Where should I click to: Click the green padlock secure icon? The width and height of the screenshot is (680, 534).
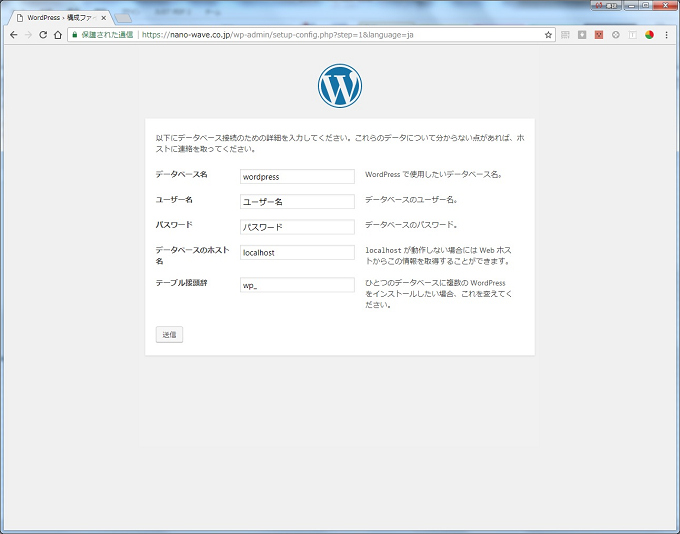tap(75, 35)
